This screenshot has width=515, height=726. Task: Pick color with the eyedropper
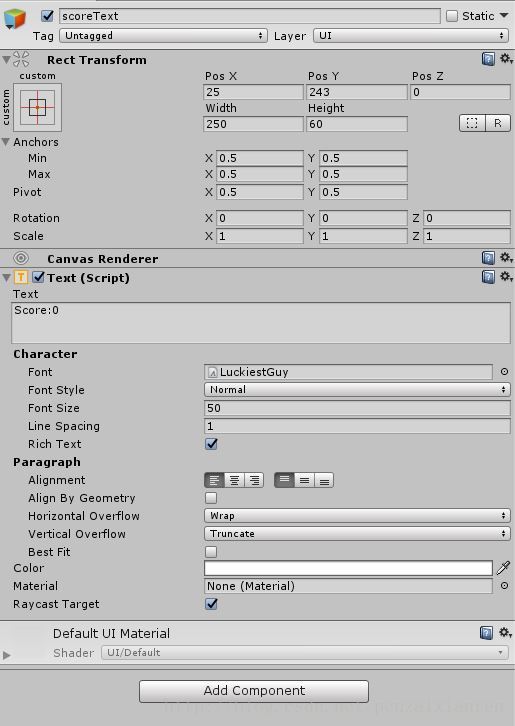pyautogui.click(x=503, y=568)
